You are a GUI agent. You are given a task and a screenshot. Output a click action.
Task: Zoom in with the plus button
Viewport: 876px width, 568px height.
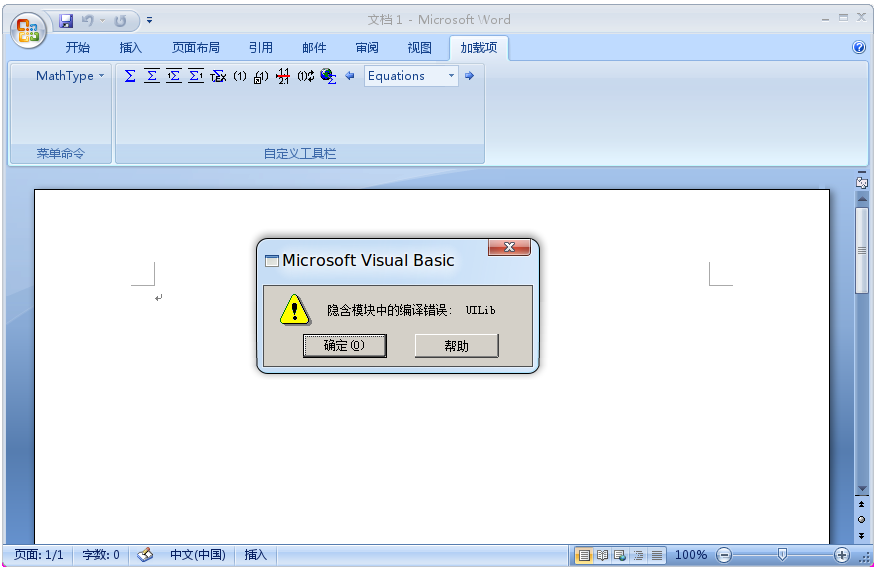[x=841, y=555]
